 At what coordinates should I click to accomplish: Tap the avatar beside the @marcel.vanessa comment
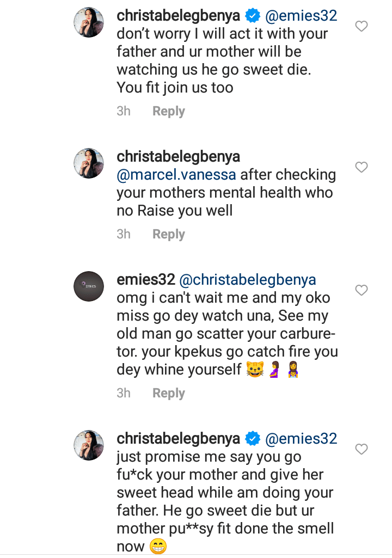(x=89, y=163)
